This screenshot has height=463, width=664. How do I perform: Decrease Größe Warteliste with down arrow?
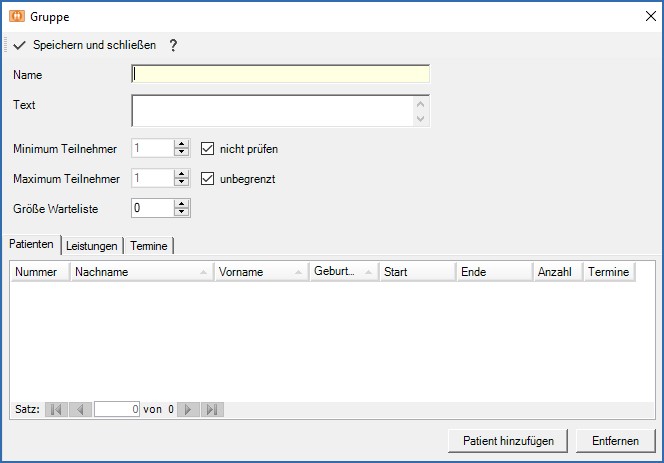[x=181, y=212]
